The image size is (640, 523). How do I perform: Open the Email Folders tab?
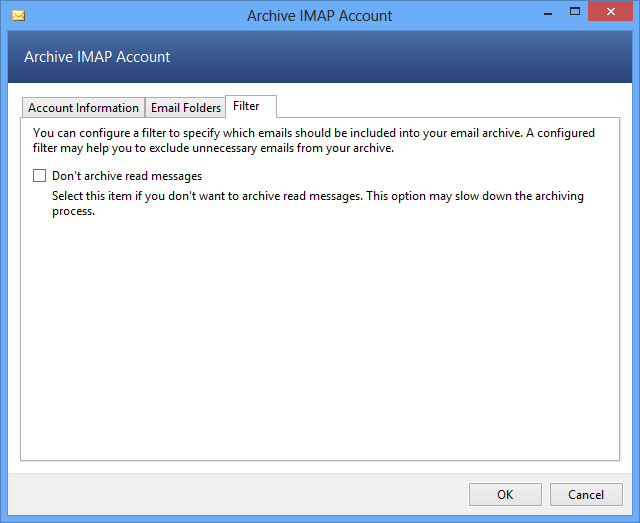coord(186,108)
